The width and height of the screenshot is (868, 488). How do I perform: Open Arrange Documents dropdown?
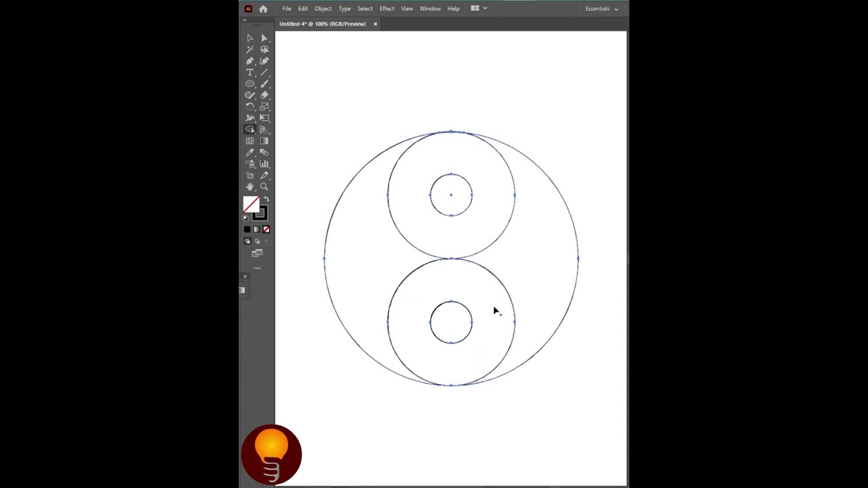479,8
